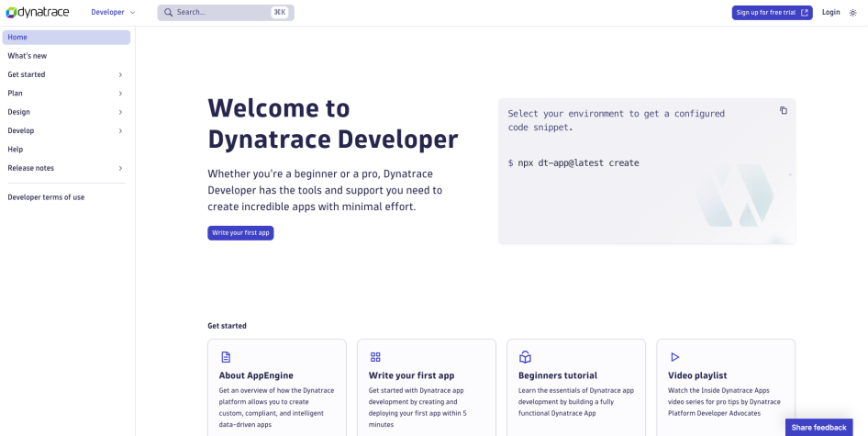Viewport: 868px width, 436px height.
Task: Click the ⌘K shortcut badge in search
Action: (x=280, y=12)
